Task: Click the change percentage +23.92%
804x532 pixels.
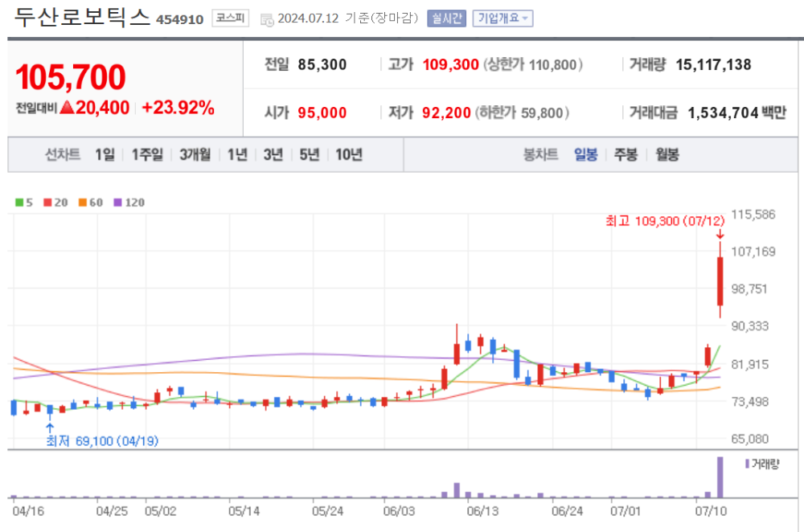Action: point(178,108)
